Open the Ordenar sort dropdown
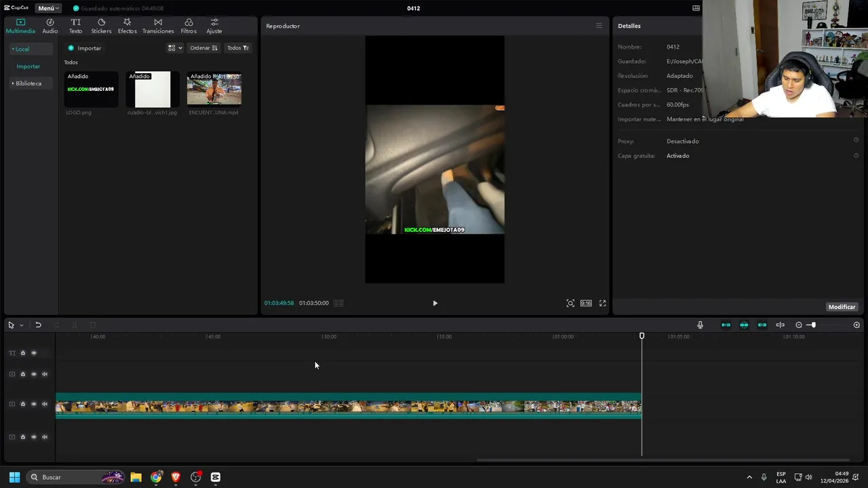868x488 pixels. 203,48
